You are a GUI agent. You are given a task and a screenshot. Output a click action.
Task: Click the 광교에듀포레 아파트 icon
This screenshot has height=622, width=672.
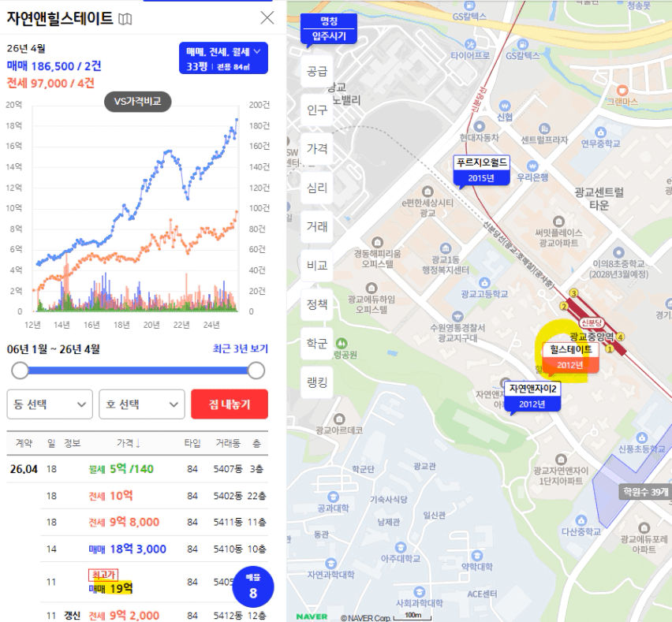[644, 527]
